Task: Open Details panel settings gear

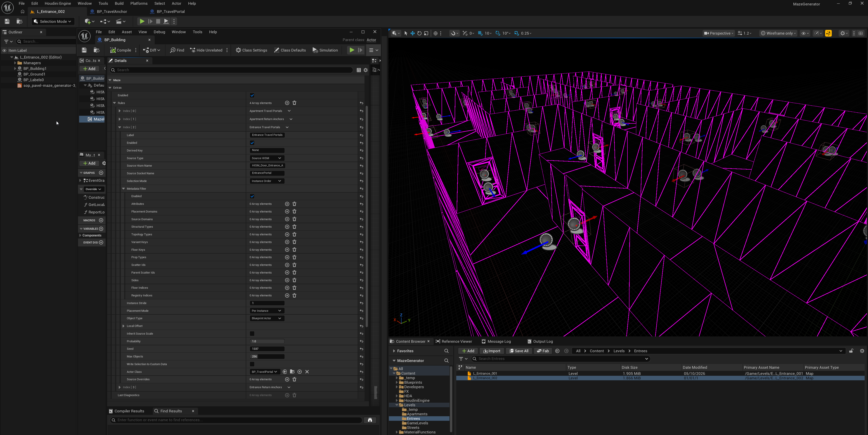Action: click(366, 70)
